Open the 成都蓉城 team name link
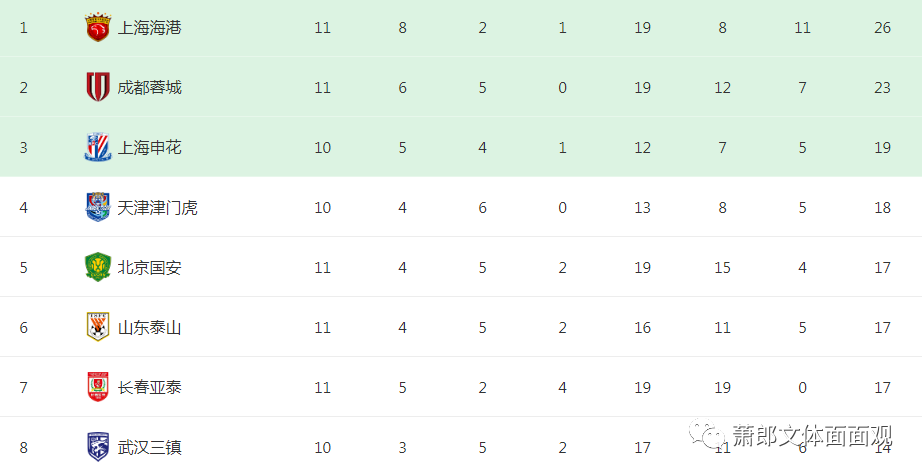922x476 pixels. pos(149,88)
